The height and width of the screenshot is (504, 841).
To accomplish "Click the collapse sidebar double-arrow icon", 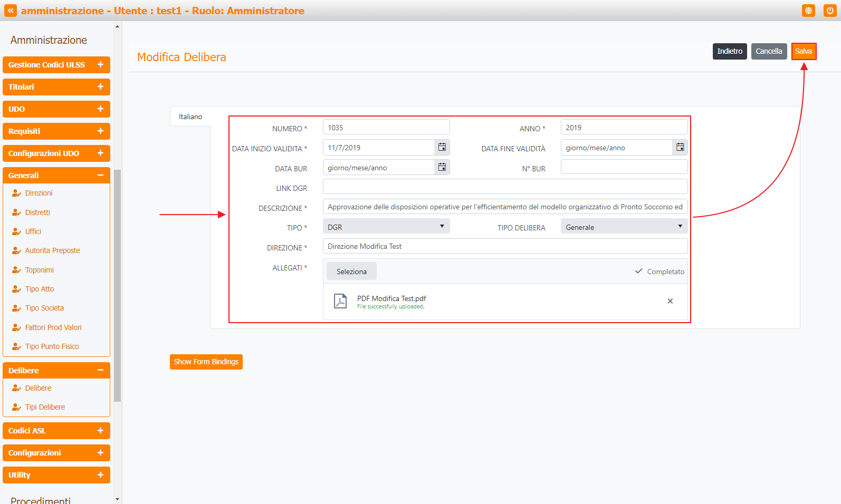I will (x=11, y=11).
